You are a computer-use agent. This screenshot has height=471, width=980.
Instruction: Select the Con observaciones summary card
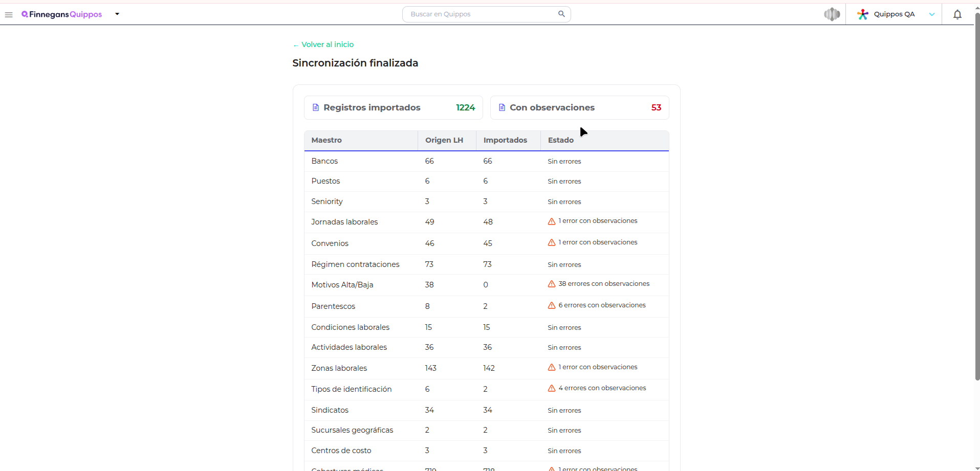[x=580, y=107]
